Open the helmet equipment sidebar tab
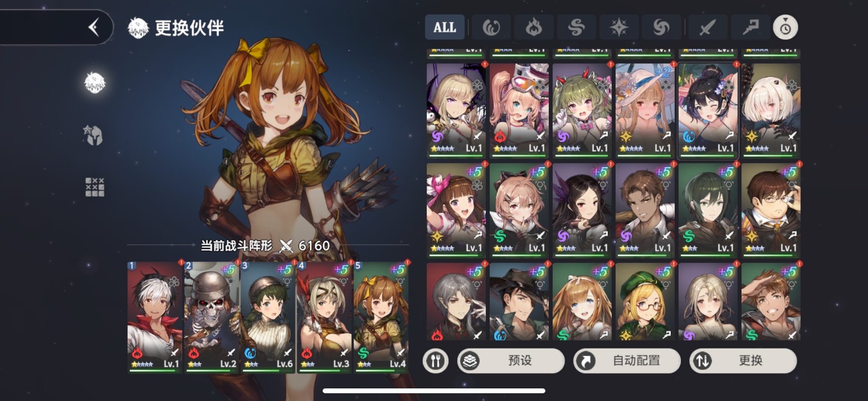This screenshot has width=868, height=401. pyautogui.click(x=94, y=135)
